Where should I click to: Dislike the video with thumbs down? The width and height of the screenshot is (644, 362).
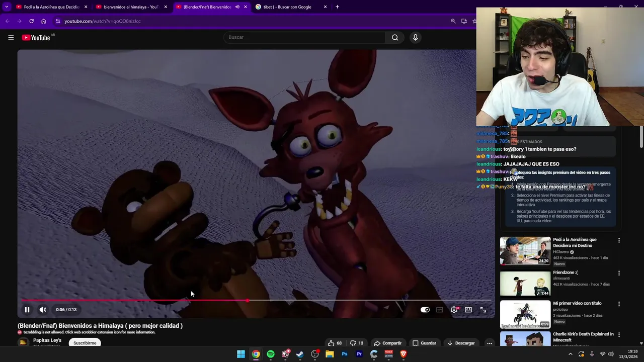pyautogui.click(x=357, y=343)
